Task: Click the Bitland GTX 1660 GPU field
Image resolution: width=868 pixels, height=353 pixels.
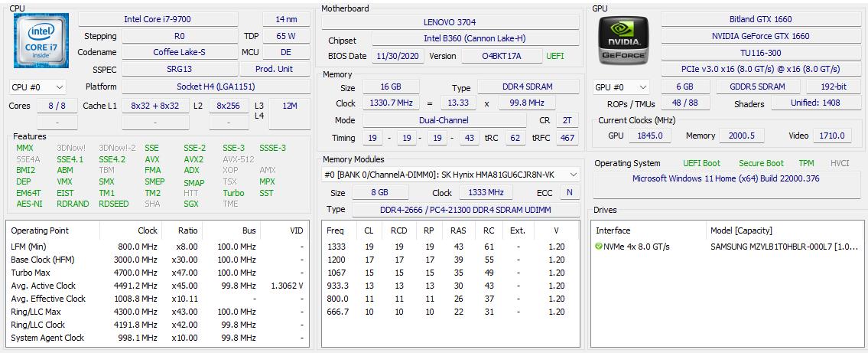Action: coord(760,19)
